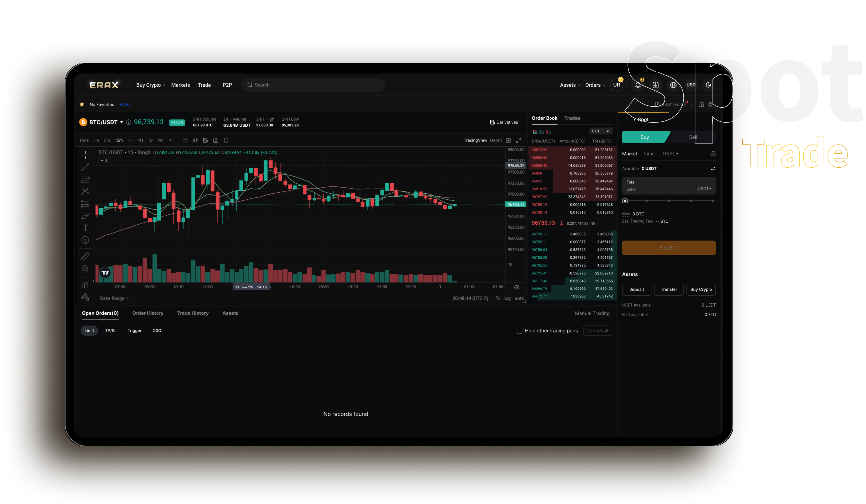The height and width of the screenshot is (504, 866).
Task: Select the crosshair cursor tool
Action: 85,155
